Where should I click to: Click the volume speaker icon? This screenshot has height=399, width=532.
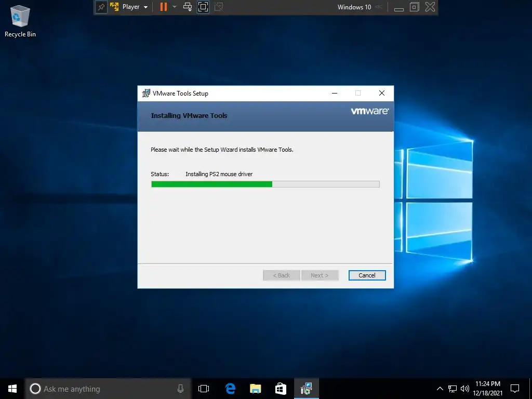(465, 389)
